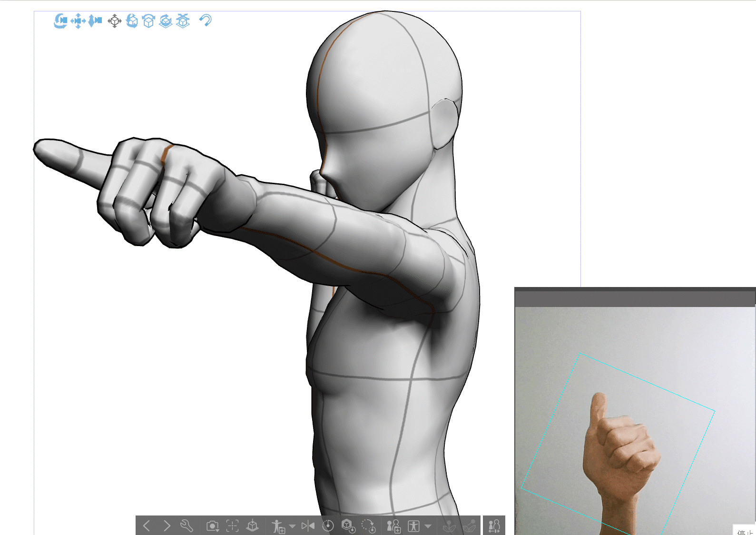Toggle the magnet snap icon

(205, 20)
